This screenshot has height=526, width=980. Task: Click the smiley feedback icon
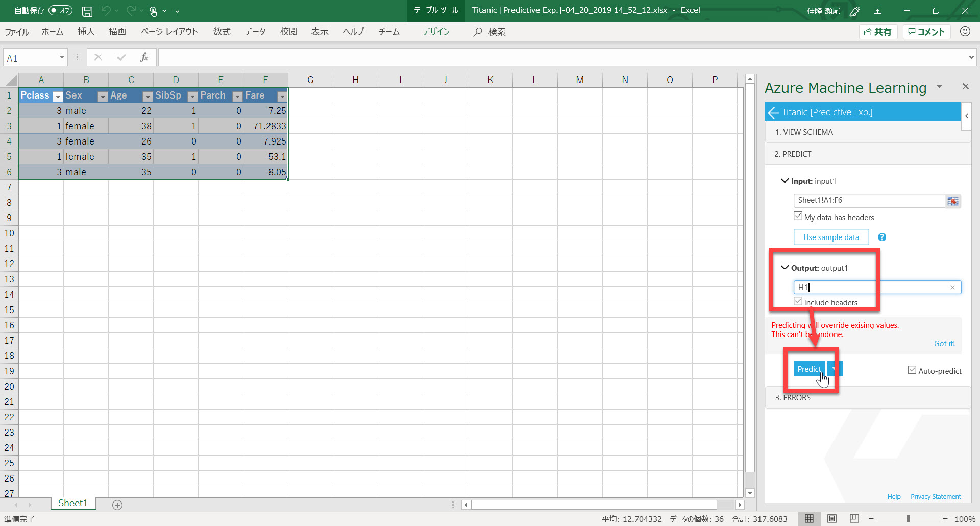[x=965, y=31]
